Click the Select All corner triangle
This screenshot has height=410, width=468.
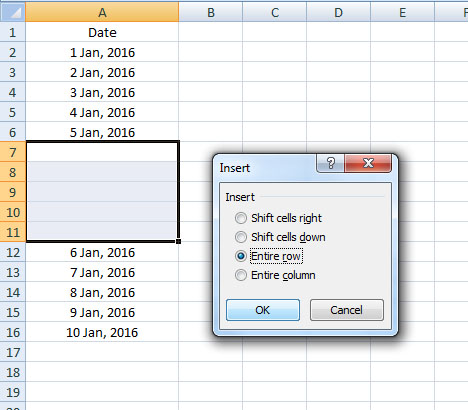pyautogui.click(x=13, y=12)
